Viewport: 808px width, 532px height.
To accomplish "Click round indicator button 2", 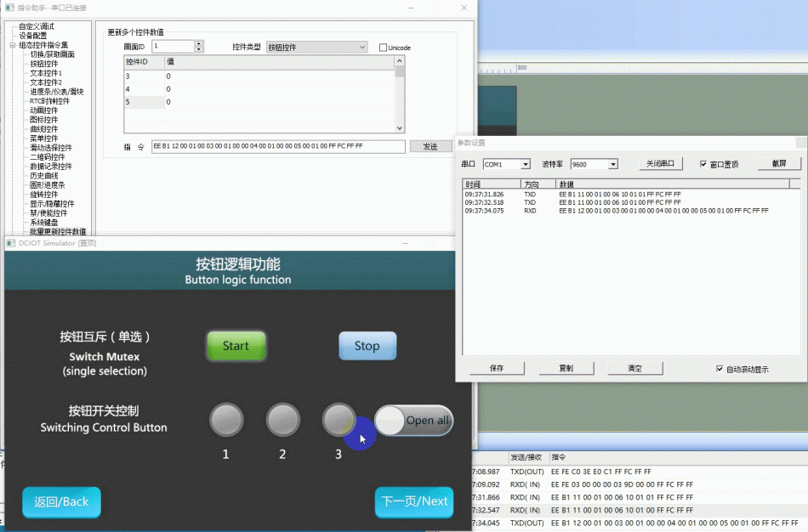I will (283, 420).
